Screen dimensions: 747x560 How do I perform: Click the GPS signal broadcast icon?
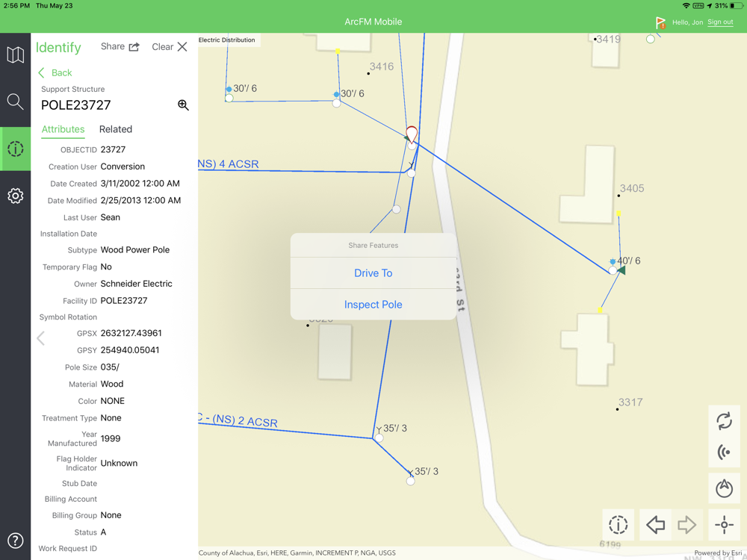click(x=724, y=452)
